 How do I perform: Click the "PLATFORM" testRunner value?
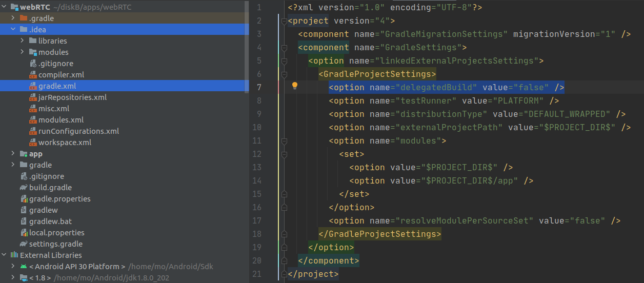point(520,101)
